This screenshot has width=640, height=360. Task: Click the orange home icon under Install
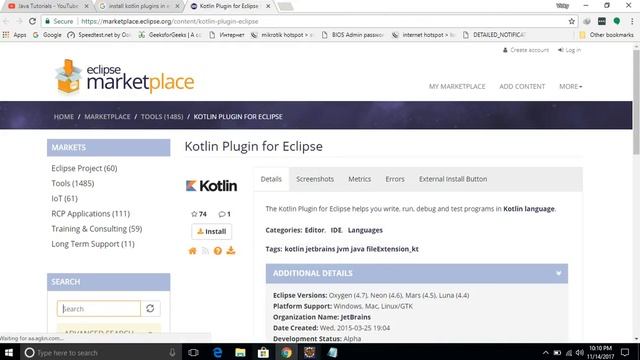(x=192, y=251)
